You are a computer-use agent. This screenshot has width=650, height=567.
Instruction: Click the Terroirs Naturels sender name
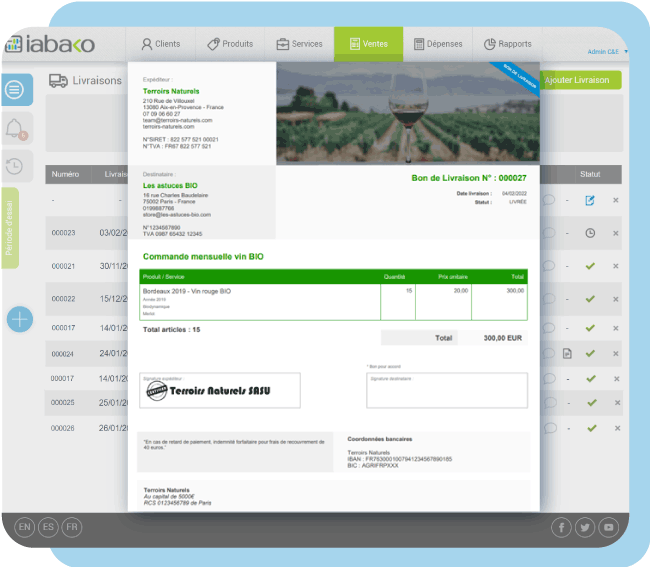[x=171, y=91]
